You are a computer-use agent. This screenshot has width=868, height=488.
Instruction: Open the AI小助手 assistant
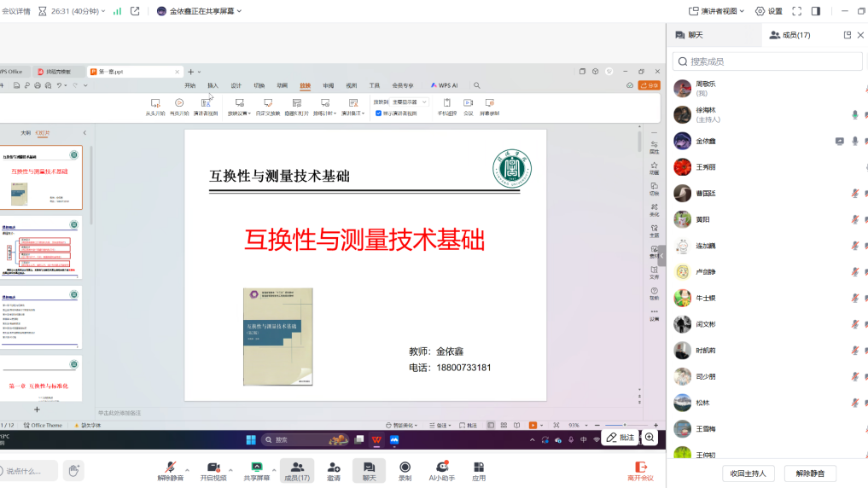tap(441, 468)
